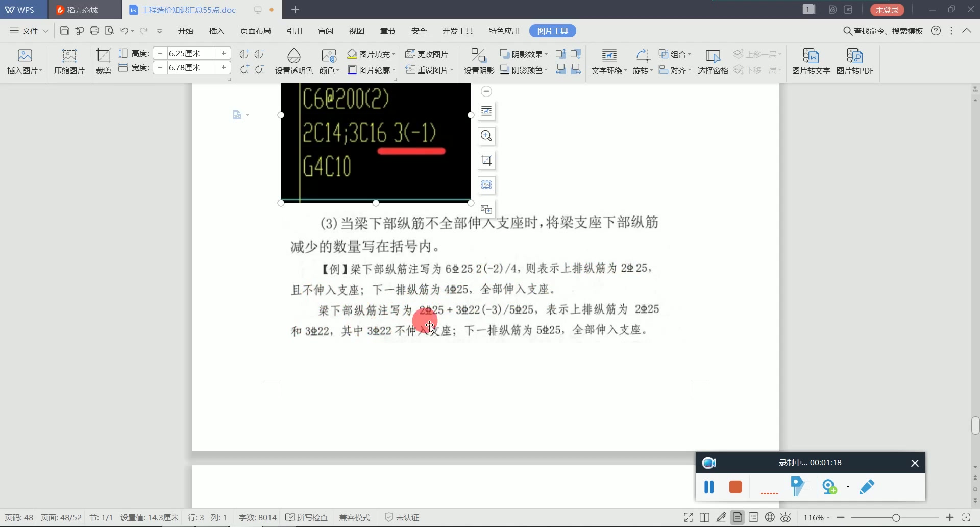Expand the Picture Outline (图片轮廓) dropdown
Image resolution: width=980 pixels, height=527 pixels.
(394, 70)
